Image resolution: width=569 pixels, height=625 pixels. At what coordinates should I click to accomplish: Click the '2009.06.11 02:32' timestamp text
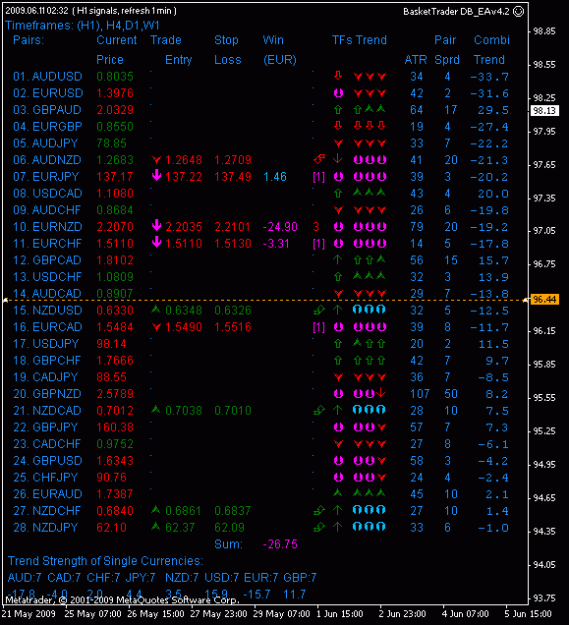click(37, 11)
